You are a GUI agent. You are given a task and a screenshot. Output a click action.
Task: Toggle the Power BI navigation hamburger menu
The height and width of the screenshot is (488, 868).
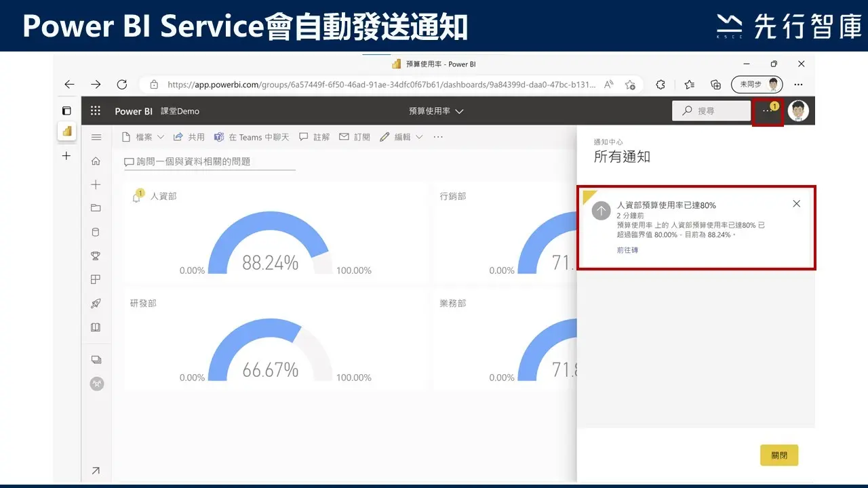click(96, 138)
